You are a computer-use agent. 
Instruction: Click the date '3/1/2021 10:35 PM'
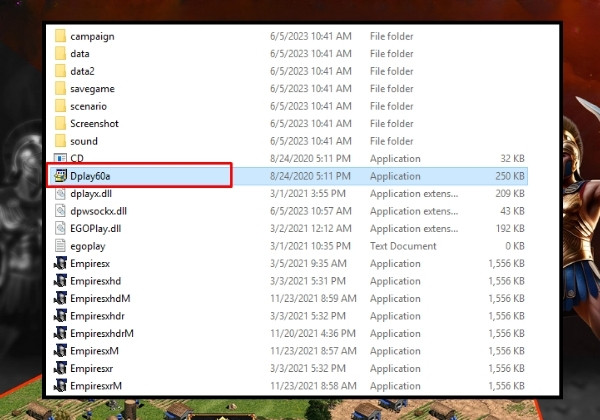(x=310, y=246)
